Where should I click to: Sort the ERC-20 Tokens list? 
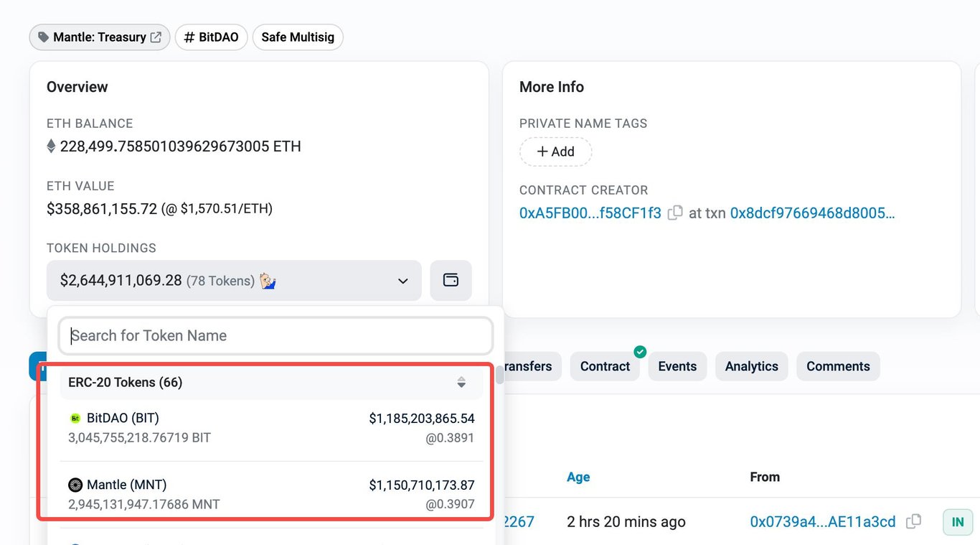point(461,383)
